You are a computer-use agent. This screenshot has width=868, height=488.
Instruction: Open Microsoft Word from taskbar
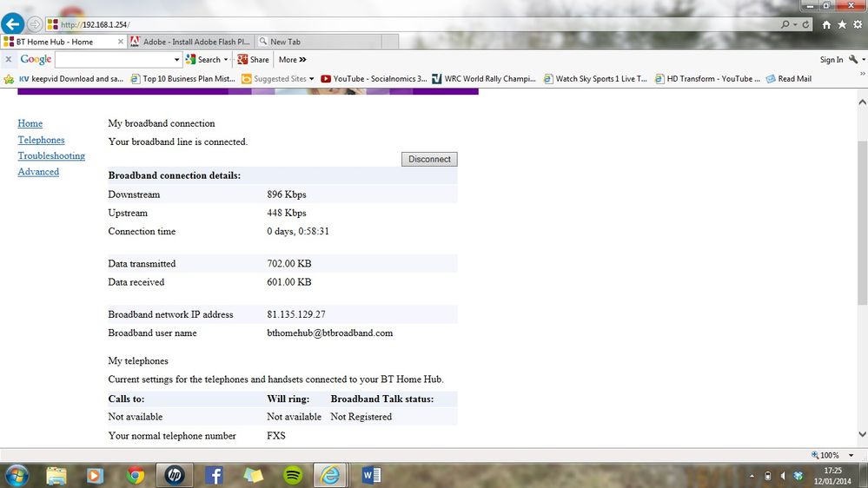(x=371, y=475)
